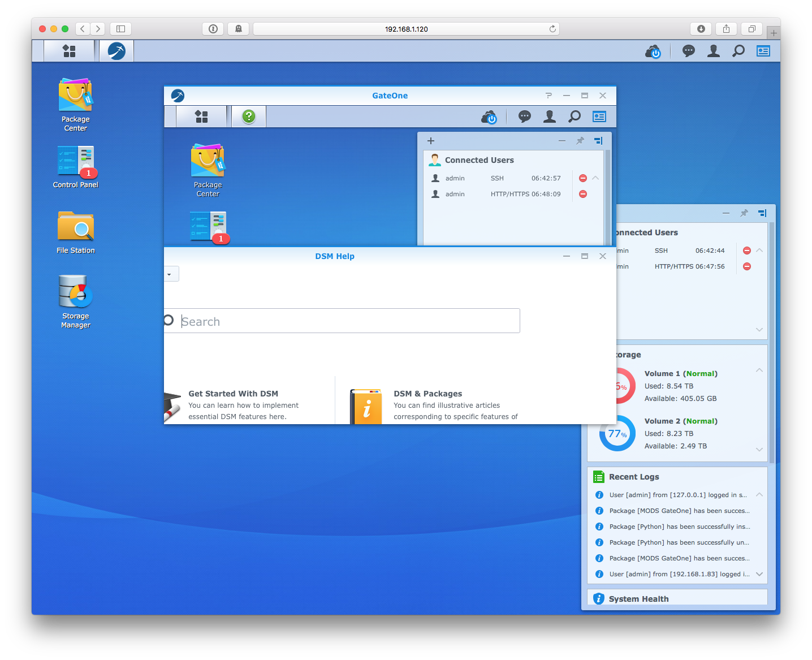Screen dimensions: 812x660
Task: Select DSM Help taskbar icon inside GateOne
Action: [249, 117]
